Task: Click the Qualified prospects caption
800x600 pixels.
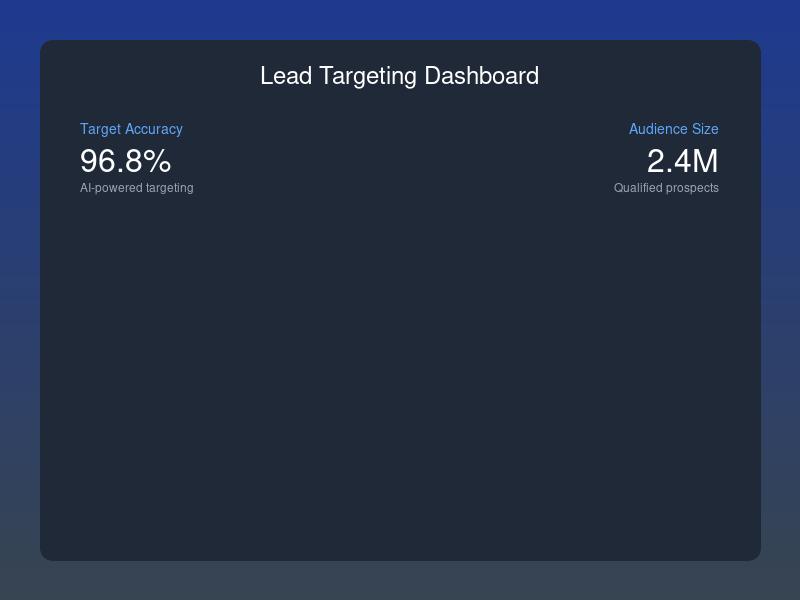Action: click(x=666, y=187)
